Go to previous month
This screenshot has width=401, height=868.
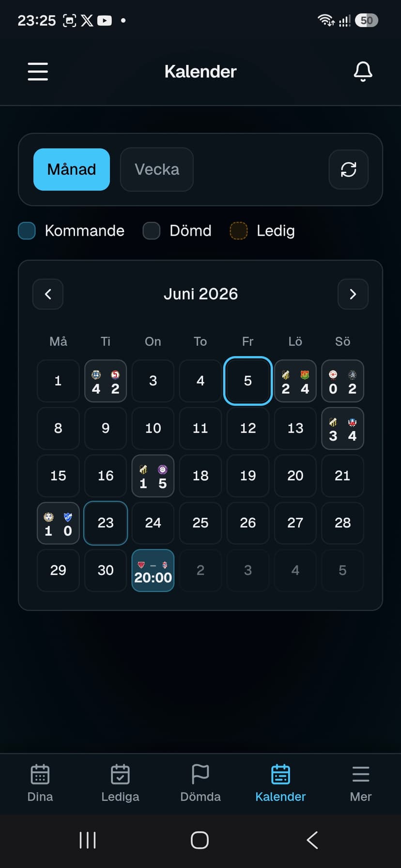click(x=48, y=294)
